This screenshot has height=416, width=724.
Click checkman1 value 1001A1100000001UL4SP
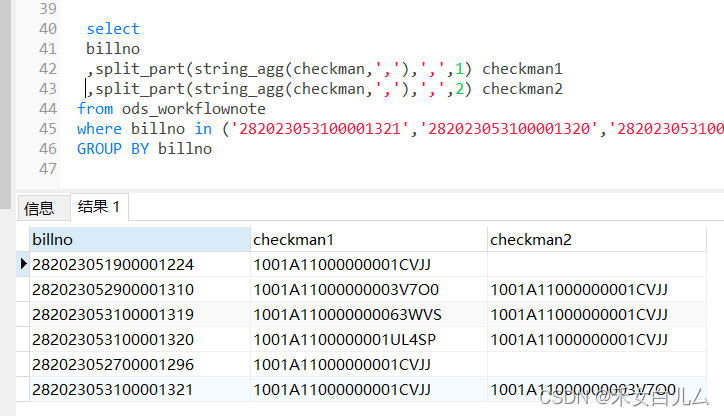click(368, 339)
